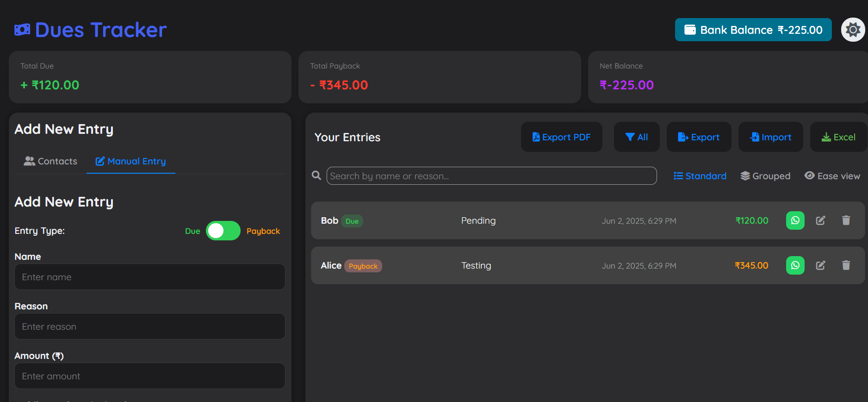Edit Bob's due entry
Image resolution: width=868 pixels, height=402 pixels.
click(x=820, y=220)
